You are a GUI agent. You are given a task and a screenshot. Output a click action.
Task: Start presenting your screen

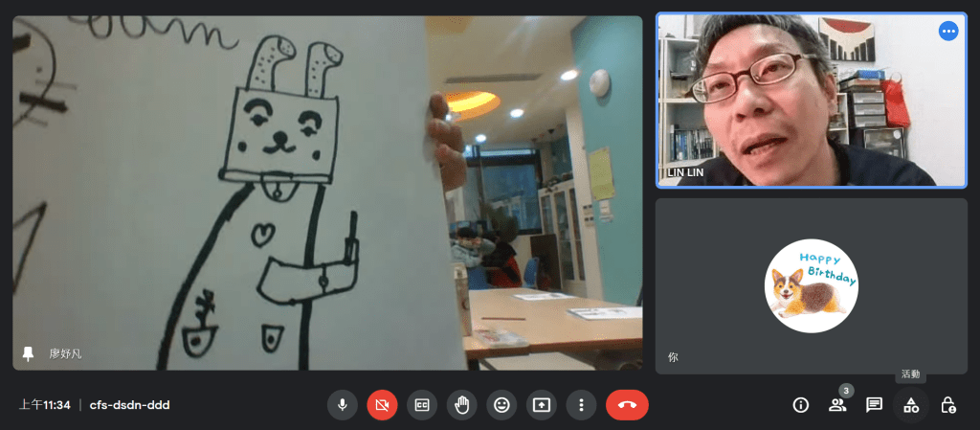541,405
